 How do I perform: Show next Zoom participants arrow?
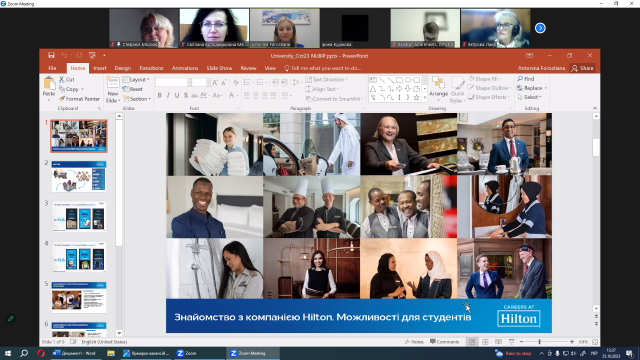pyautogui.click(x=540, y=28)
